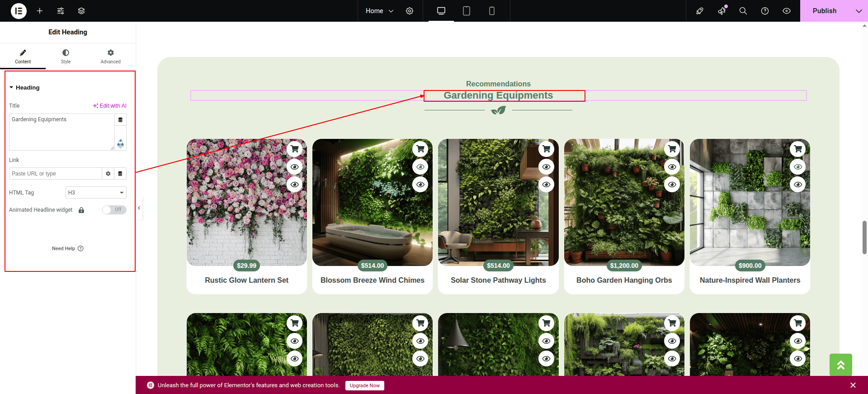Click Title dynamic tags icon
This screenshot has height=394, width=868.
(120, 120)
